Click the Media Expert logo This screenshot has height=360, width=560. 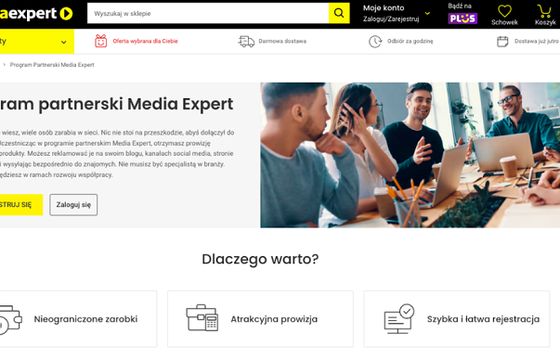click(36, 14)
